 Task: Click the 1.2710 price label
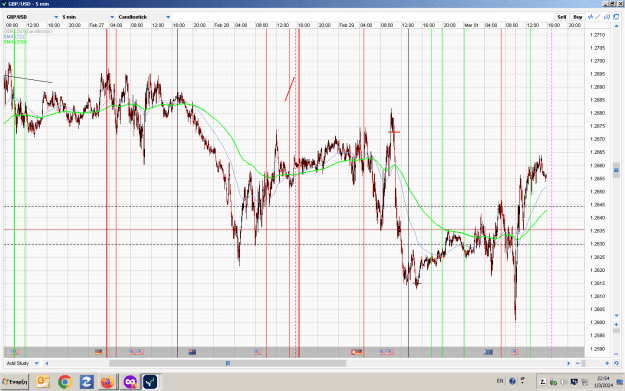(597, 35)
